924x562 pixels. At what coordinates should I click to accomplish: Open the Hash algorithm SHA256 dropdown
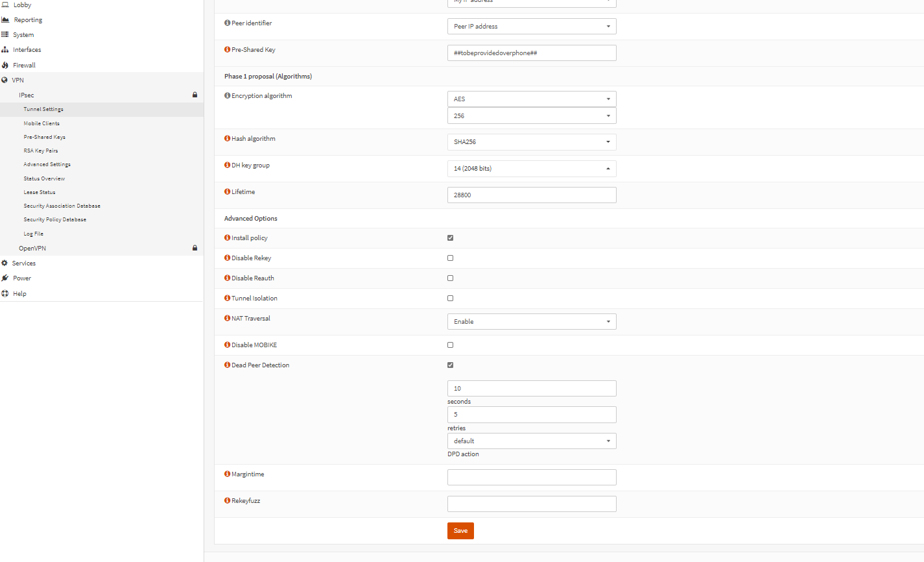(x=531, y=142)
